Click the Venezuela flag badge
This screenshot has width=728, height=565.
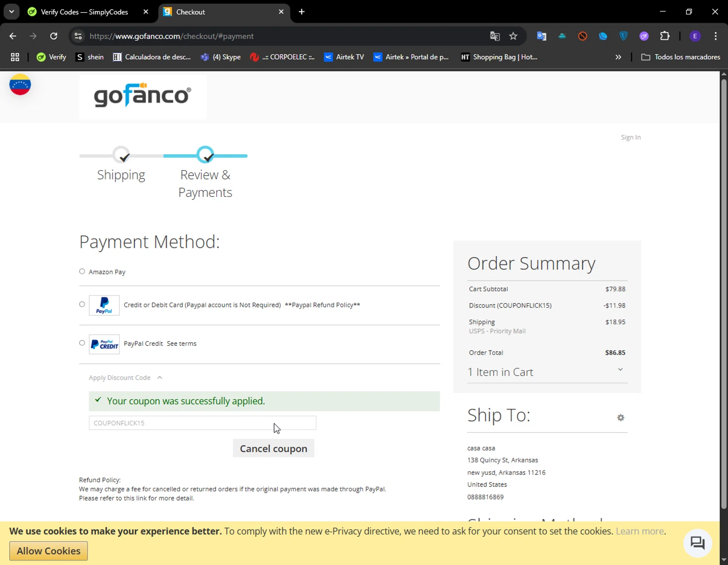[20, 84]
